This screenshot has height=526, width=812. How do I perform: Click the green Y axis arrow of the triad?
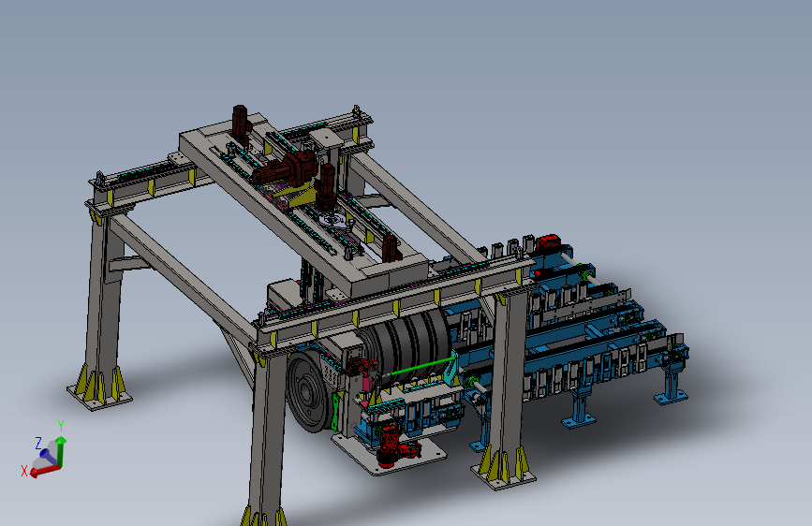pos(61,451)
